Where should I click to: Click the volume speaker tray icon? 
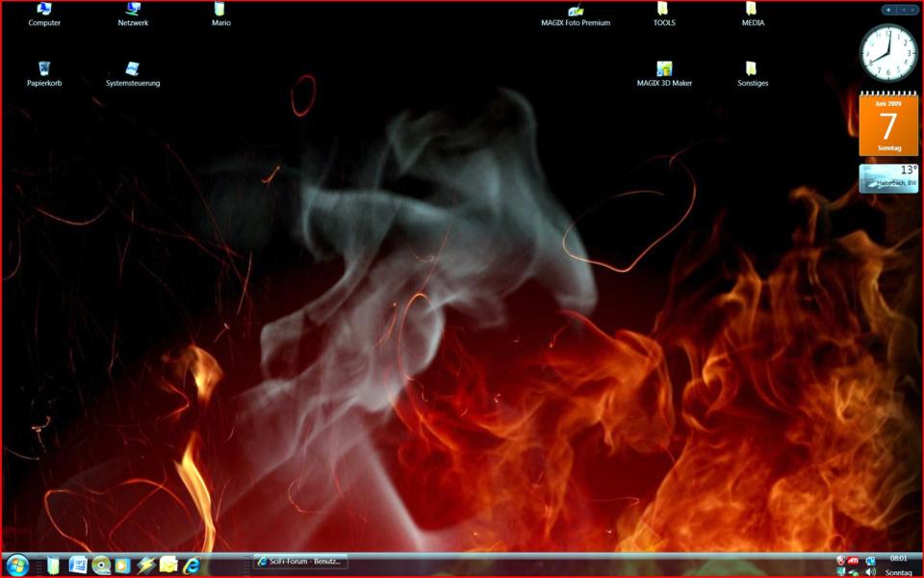[x=870, y=572]
